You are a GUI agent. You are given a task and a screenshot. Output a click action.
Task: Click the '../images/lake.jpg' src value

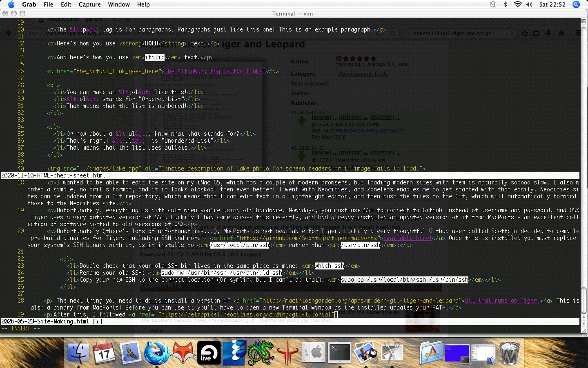tap(109, 168)
